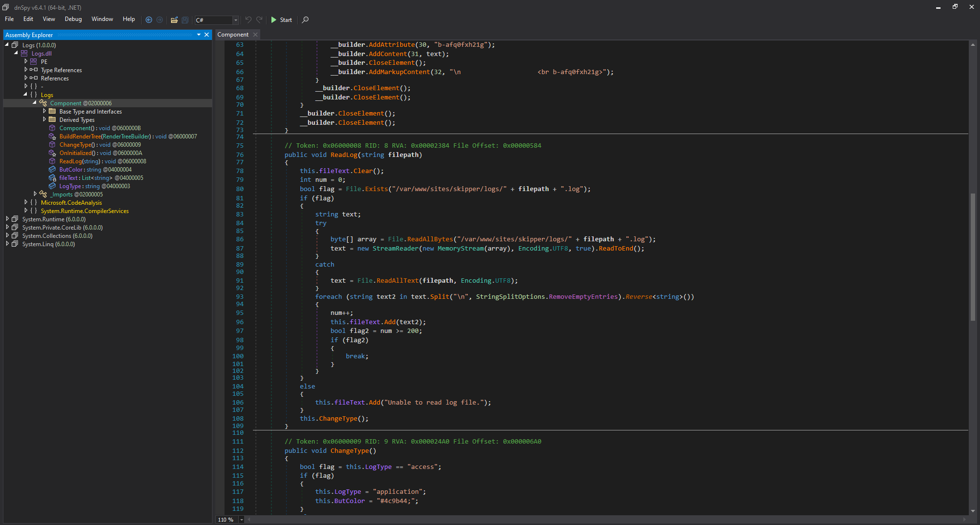
Task: Close the Assembly Explorer panel
Action: (207, 35)
